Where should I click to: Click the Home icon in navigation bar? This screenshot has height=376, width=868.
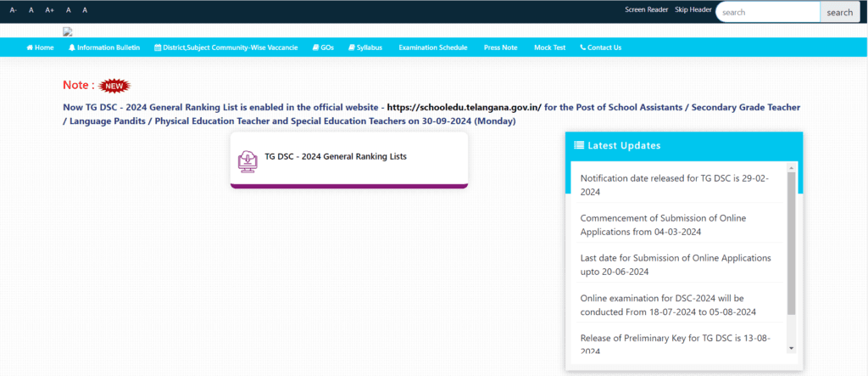point(30,48)
